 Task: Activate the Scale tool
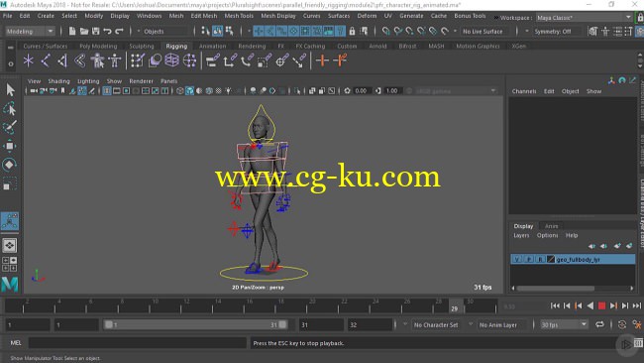[x=10, y=183]
